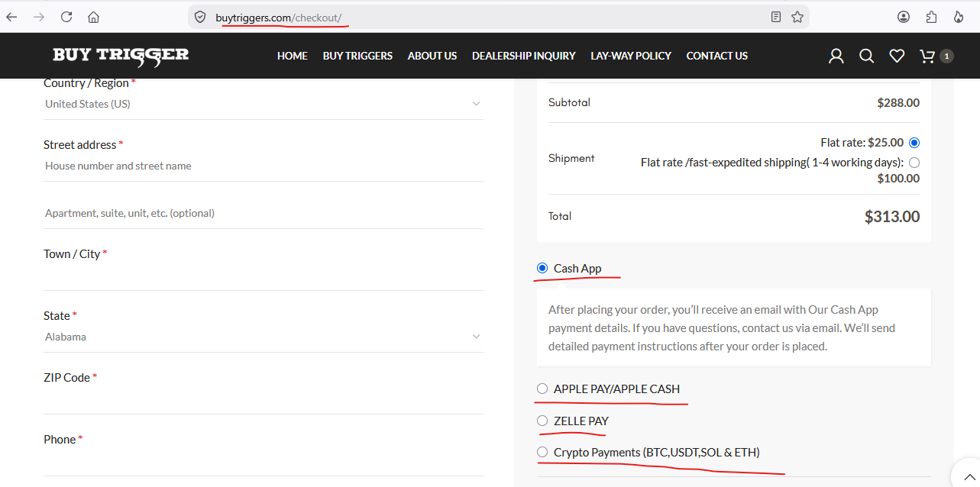
Task: Choose Flat rate $25.00 shipping
Action: coord(914,143)
